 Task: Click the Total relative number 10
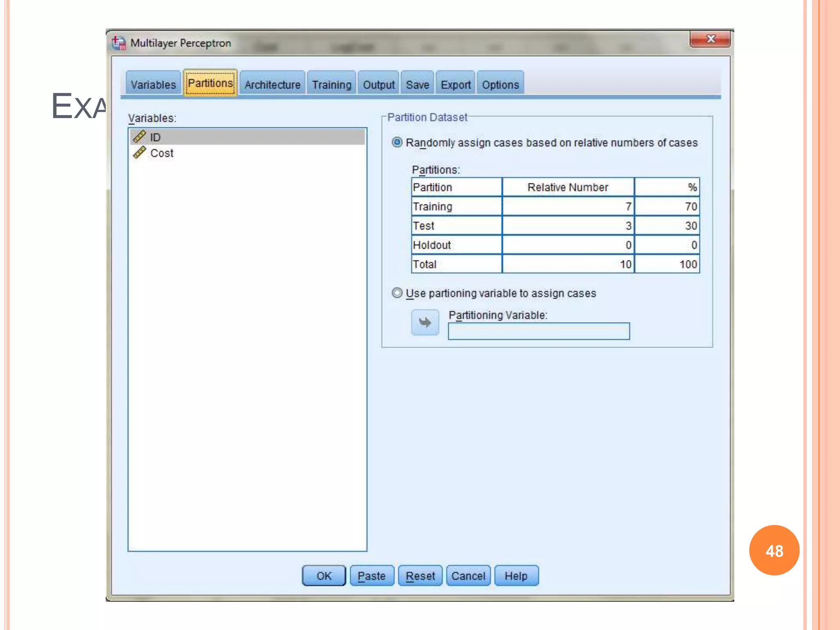point(568,264)
